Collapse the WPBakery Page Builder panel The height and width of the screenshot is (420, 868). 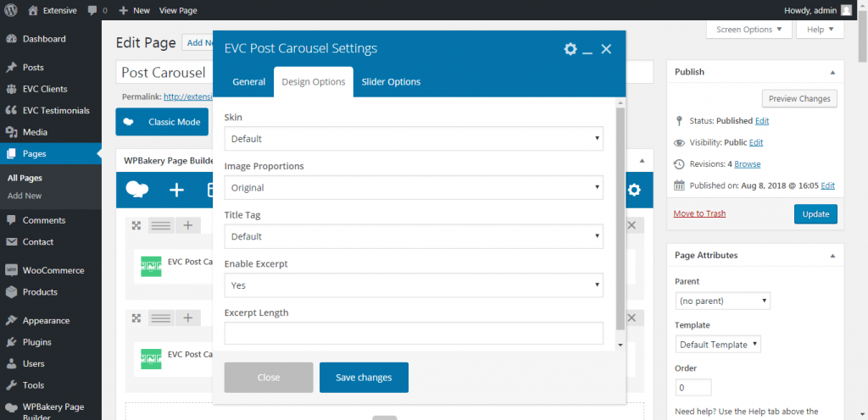pyautogui.click(x=643, y=161)
